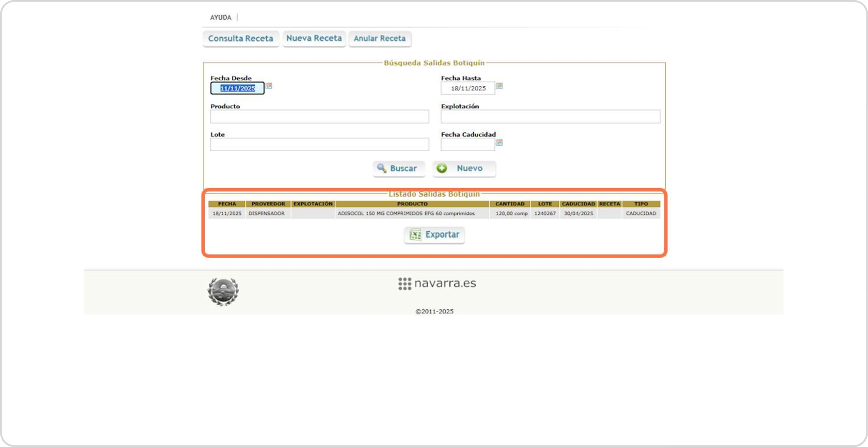The height and width of the screenshot is (447, 868).
Task: Open the Consulta Receta tab
Action: point(241,39)
